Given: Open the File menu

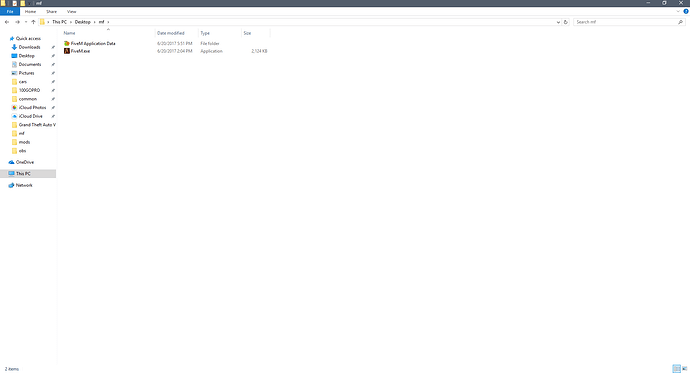Looking at the screenshot, I should 10,11.
